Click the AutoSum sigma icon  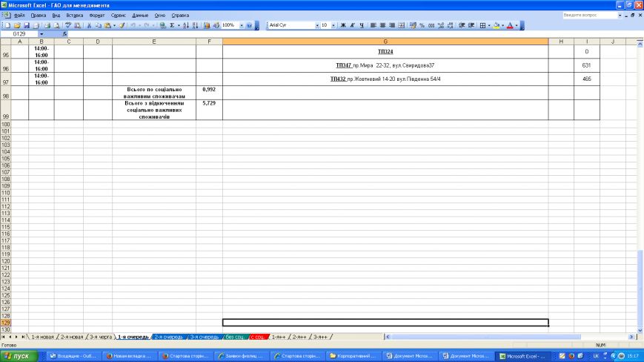tap(172, 25)
